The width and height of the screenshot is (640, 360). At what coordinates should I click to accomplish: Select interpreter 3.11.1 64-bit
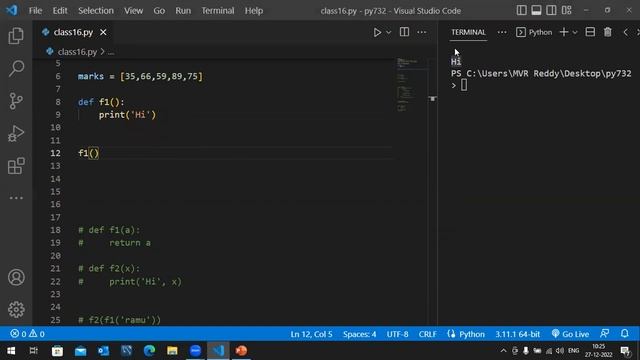[518, 334]
